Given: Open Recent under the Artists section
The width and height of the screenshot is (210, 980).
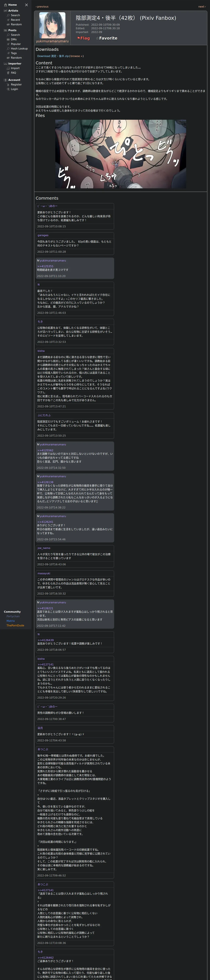Looking at the screenshot, I should 15,20.
